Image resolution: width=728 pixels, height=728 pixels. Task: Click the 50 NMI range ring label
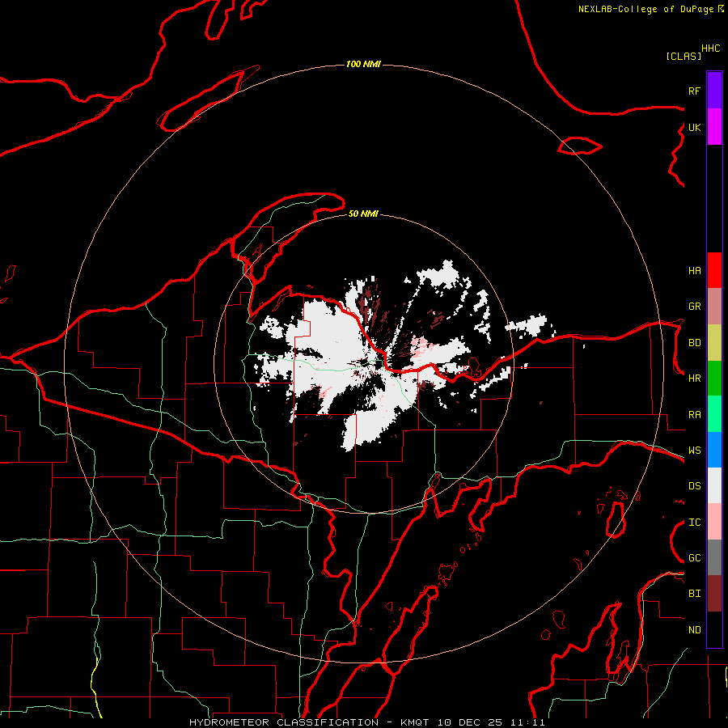(x=363, y=214)
